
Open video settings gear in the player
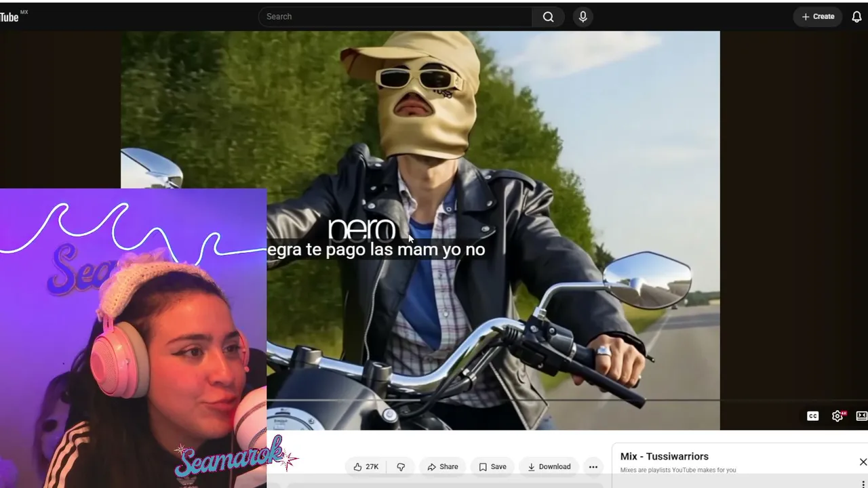tap(838, 416)
